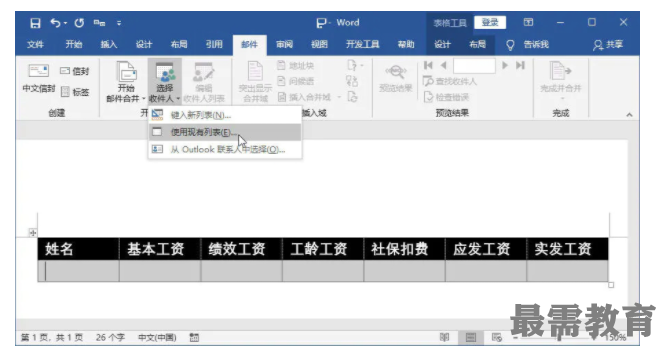
Task: Click the 登录 sign-in button
Action: (490, 22)
